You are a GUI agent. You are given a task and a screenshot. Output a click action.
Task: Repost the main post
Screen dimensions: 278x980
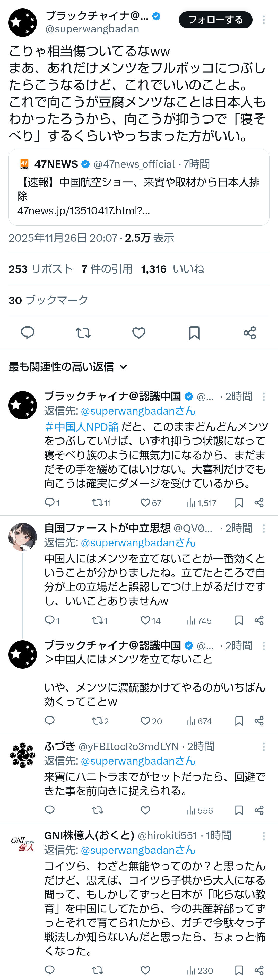pos(83,333)
